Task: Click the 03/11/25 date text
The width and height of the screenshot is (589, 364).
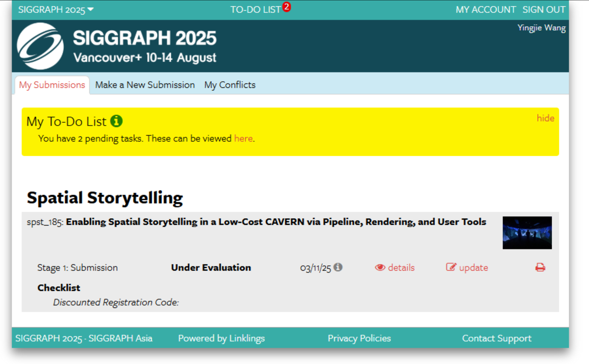Action: (315, 268)
